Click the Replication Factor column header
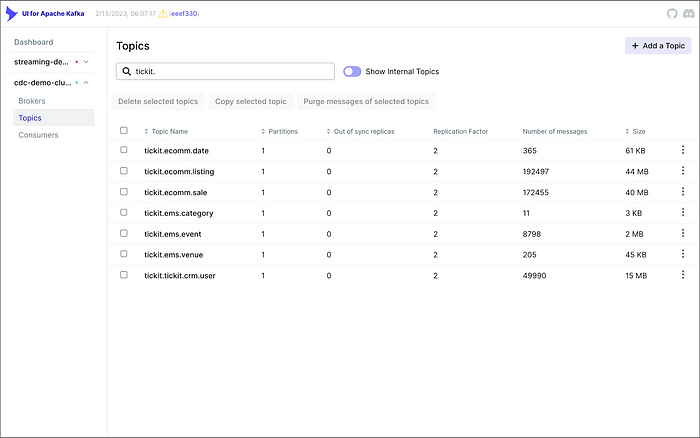This screenshot has height=438, width=700. click(x=460, y=131)
